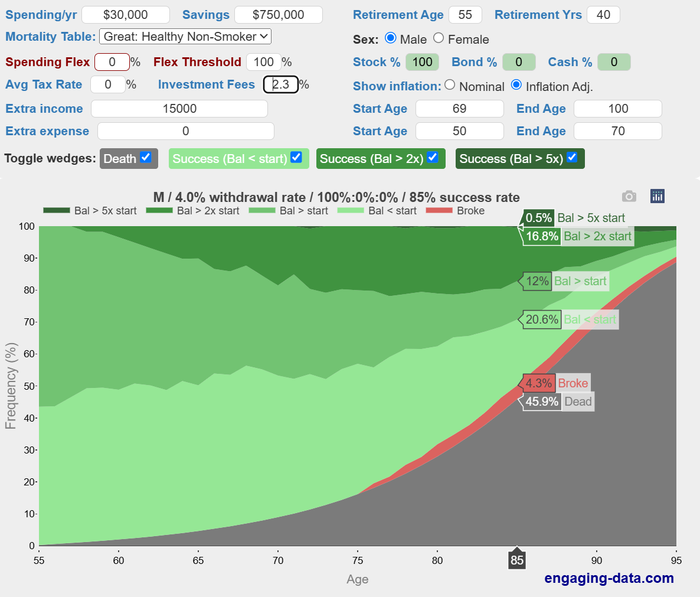Click the age 85 marker on the x-axis
Screen dimensions: 700x597
click(517, 560)
